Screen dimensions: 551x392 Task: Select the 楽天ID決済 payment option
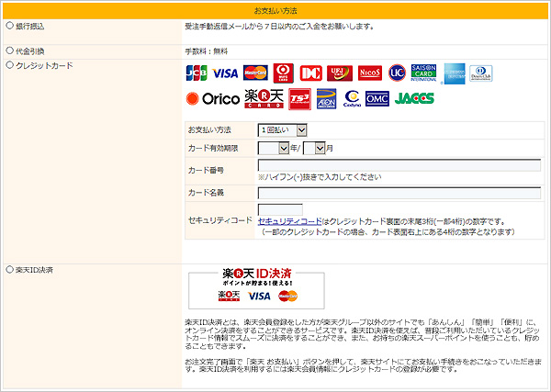(10, 269)
